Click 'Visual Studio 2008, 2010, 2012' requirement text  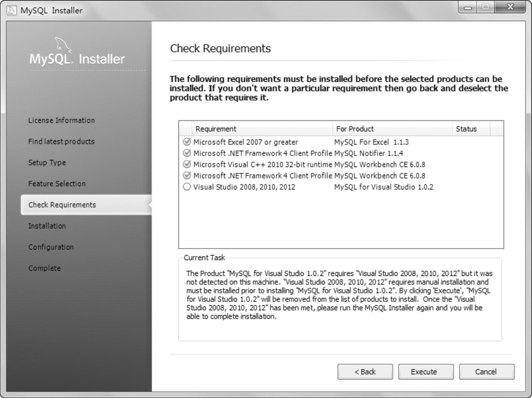pos(244,187)
